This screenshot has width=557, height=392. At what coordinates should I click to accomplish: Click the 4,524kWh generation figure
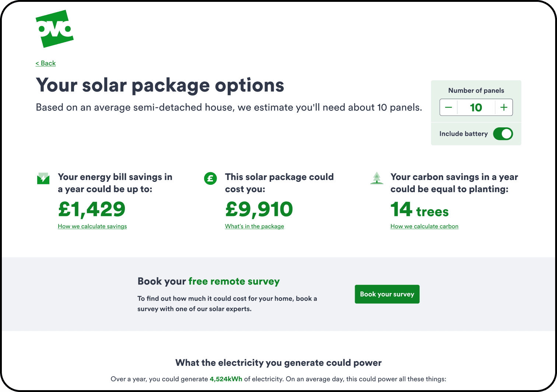[226, 379]
